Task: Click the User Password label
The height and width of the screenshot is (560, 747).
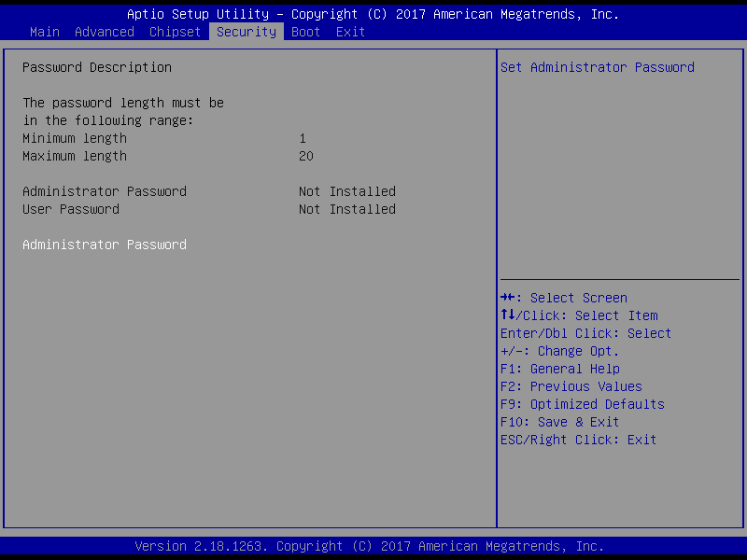Action: click(x=71, y=209)
